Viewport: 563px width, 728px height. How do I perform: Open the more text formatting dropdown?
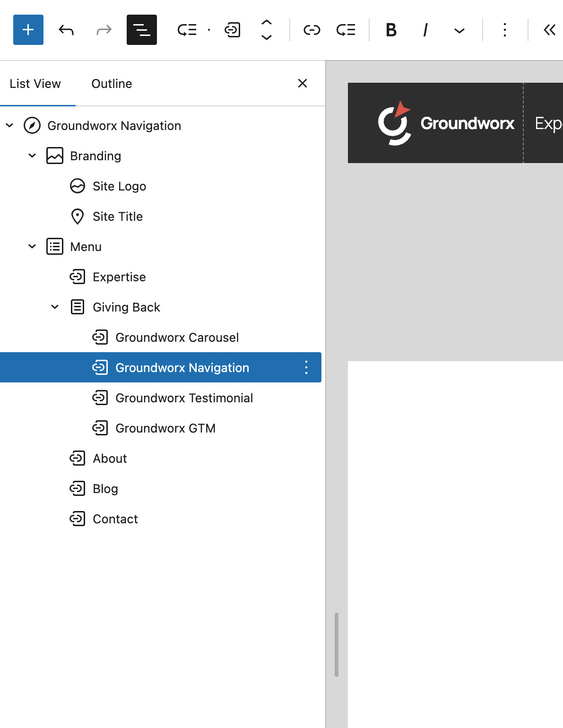(459, 30)
